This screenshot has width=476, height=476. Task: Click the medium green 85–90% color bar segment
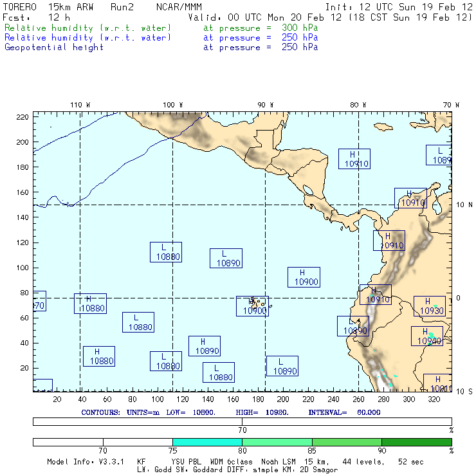(347, 442)
